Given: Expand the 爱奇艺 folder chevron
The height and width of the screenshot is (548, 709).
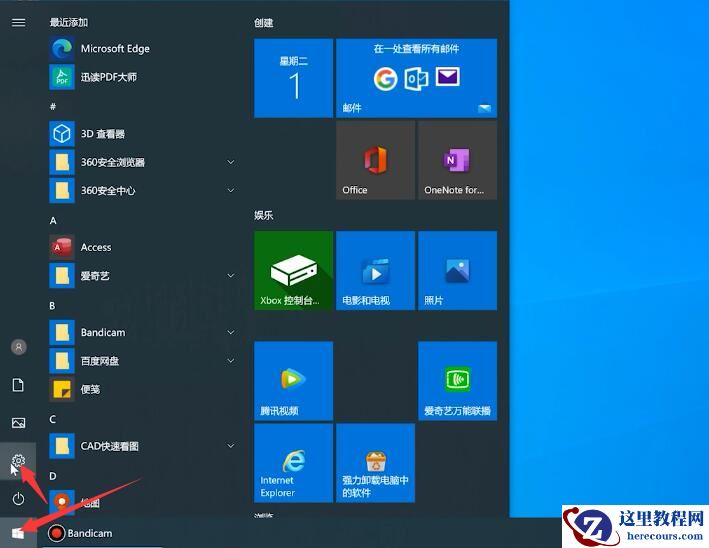Looking at the screenshot, I should [x=231, y=276].
